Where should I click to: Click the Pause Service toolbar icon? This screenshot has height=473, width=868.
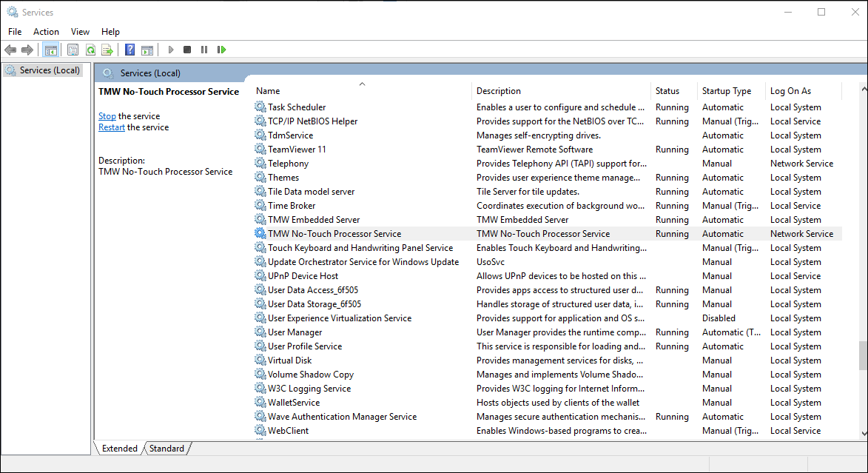point(204,50)
